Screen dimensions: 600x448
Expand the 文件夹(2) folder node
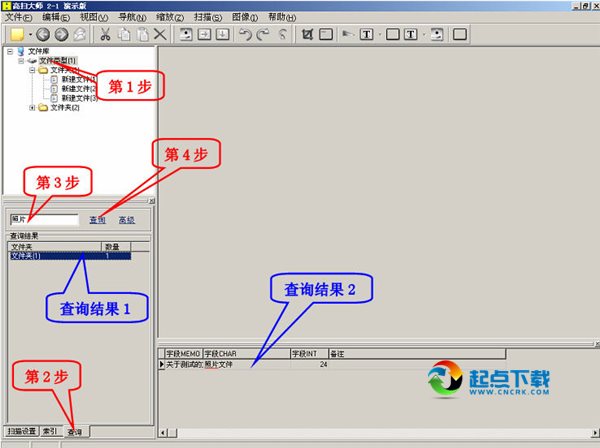click(x=33, y=108)
